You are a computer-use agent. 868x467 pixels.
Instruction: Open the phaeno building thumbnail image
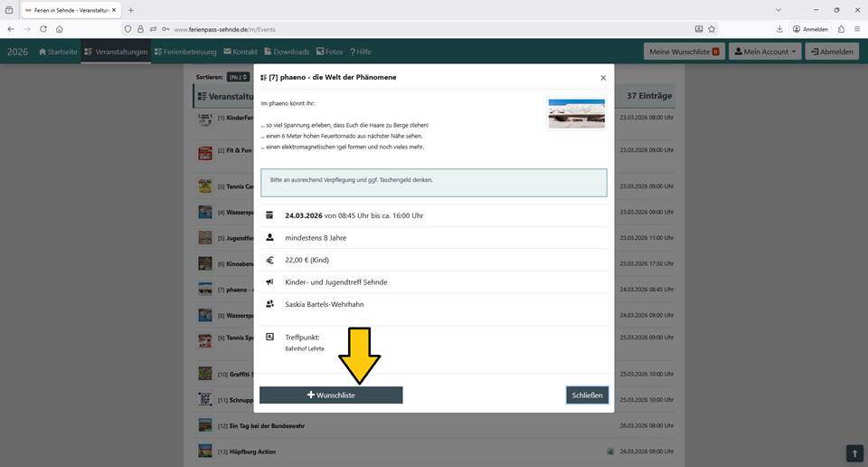tap(577, 114)
